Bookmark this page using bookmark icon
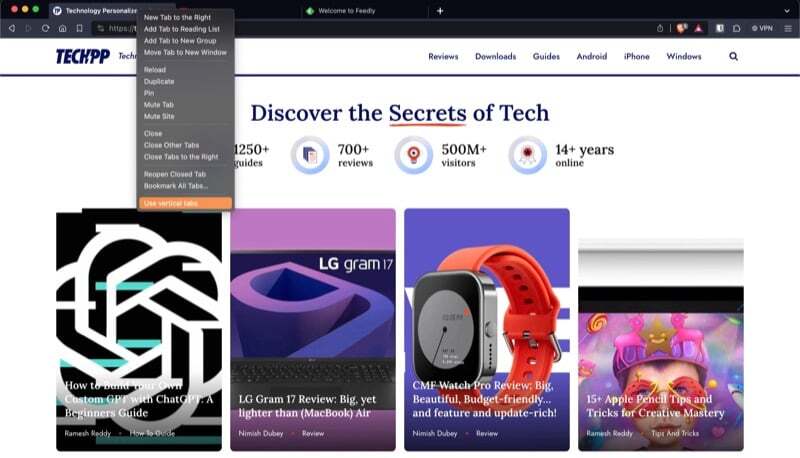This screenshot has height=458, width=800. click(x=79, y=29)
